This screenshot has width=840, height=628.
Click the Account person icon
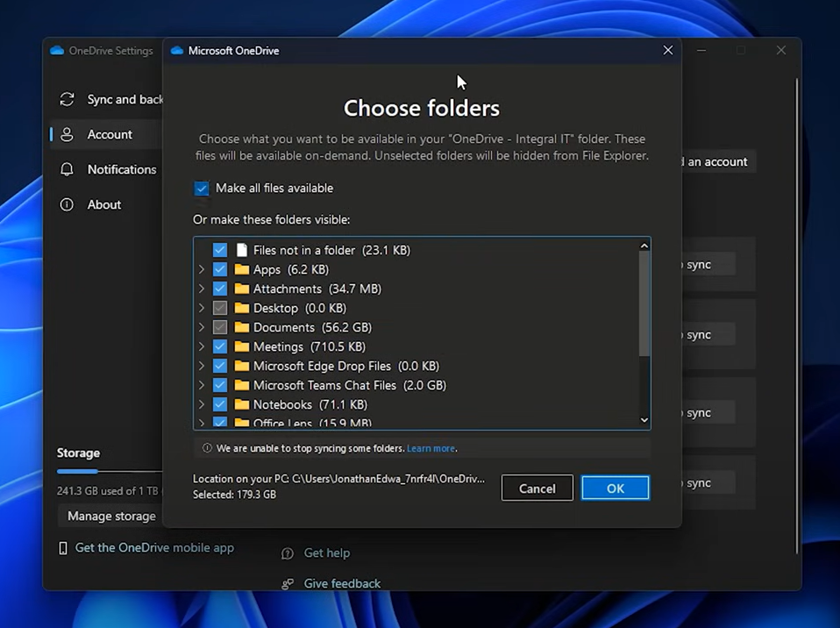[x=67, y=134]
